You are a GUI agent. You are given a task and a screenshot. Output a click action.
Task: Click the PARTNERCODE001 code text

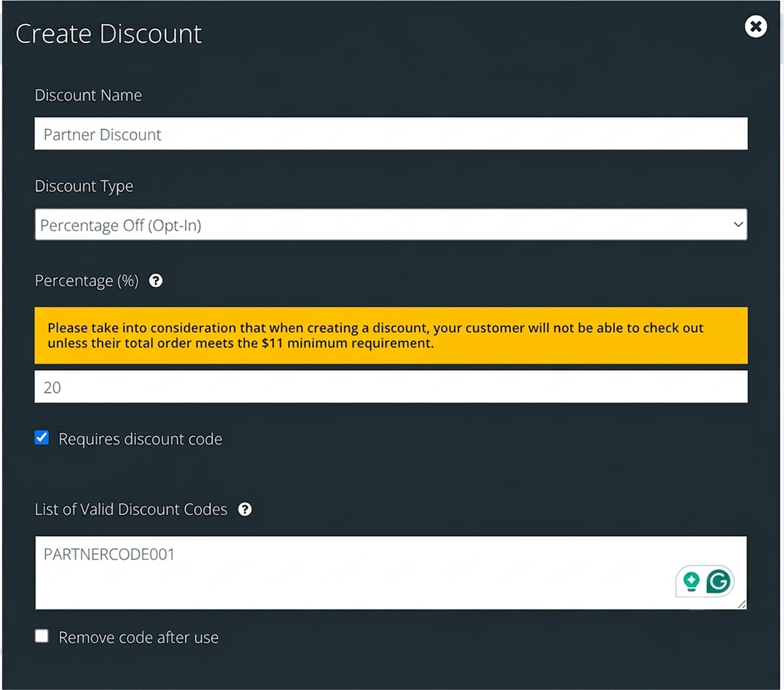pyautogui.click(x=109, y=554)
